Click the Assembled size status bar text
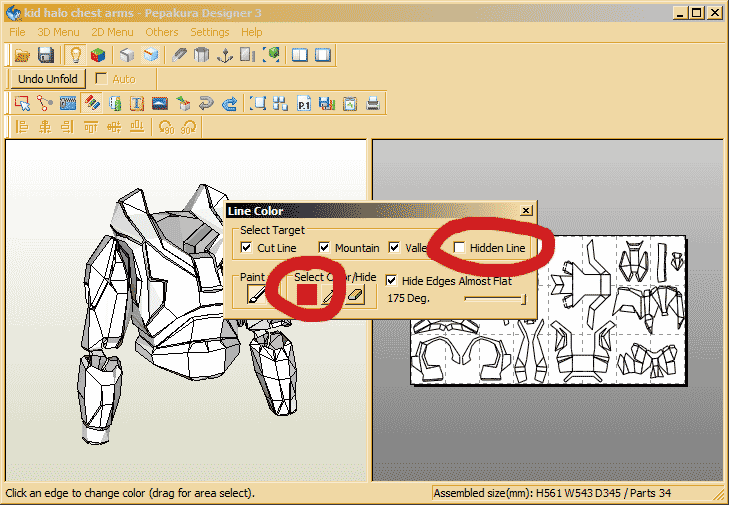The height and width of the screenshot is (505, 729). (x=552, y=493)
